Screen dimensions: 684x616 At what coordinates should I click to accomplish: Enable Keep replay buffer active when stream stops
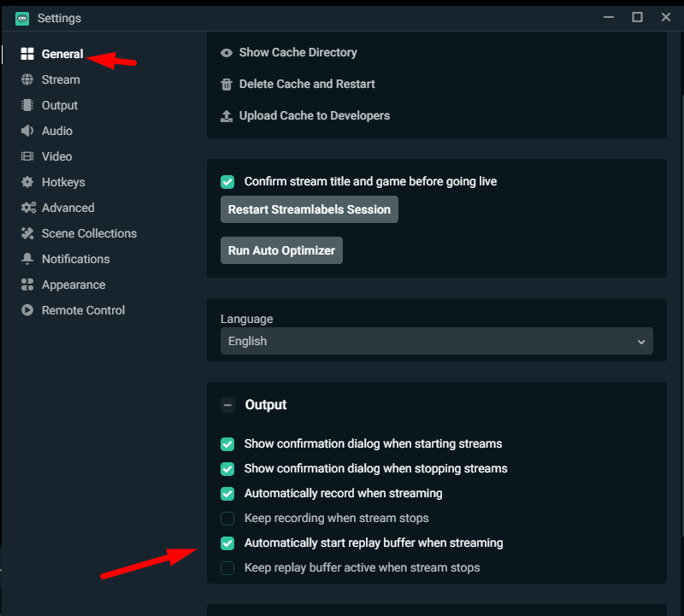pyautogui.click(x=227, y=568)
